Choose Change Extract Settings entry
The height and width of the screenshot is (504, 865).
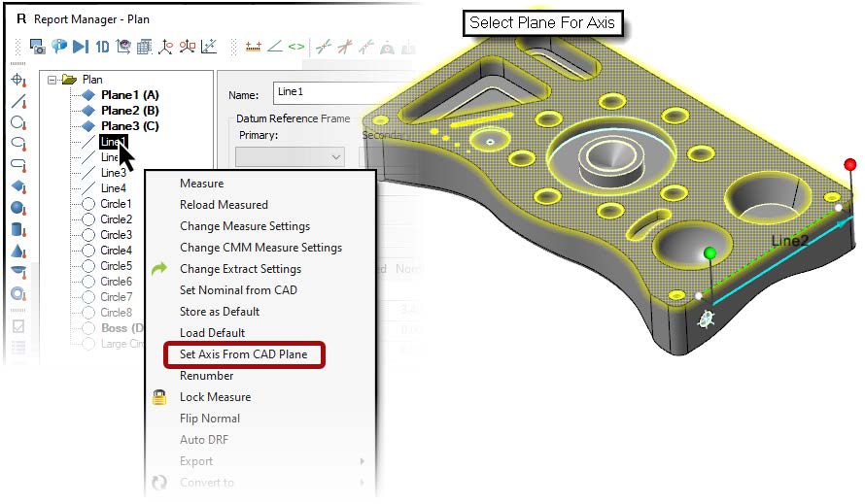(x=240, y=269)
